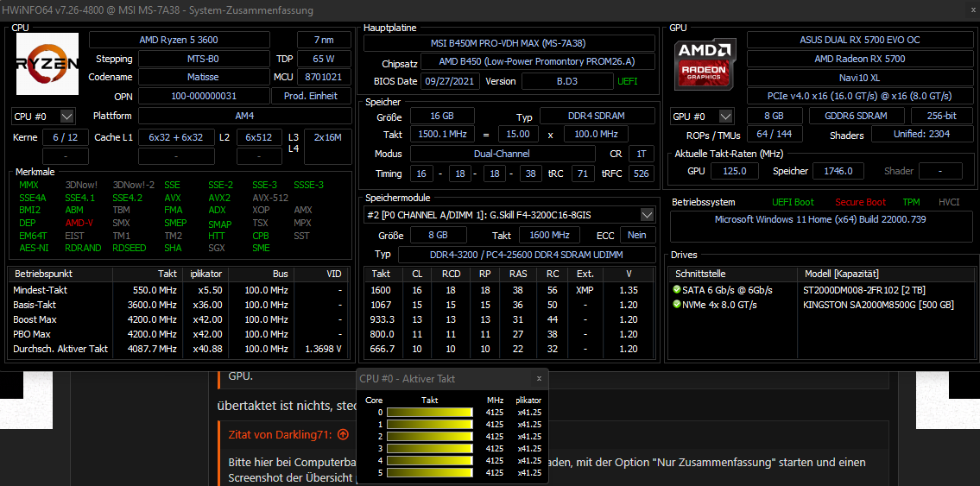The width and height of the screenshot is (980, 486).
Task: Click the Microsoft Windows 11 Home build field
Action: (x=820, y=227)
